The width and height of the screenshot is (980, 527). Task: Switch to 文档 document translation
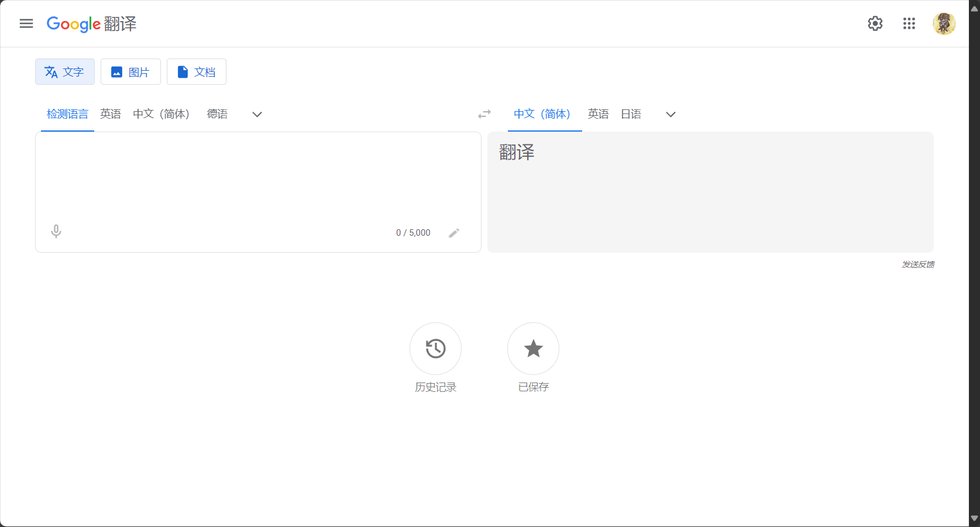(197, 72)
